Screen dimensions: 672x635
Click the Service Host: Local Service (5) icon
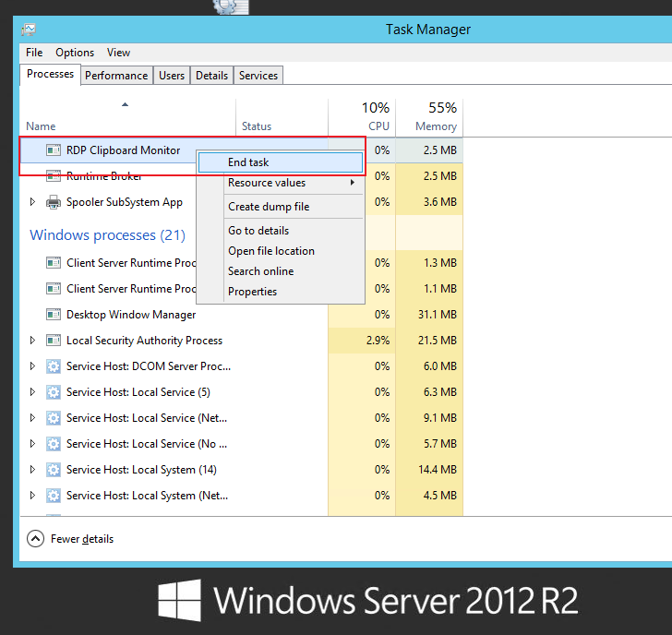coord(54,392)
